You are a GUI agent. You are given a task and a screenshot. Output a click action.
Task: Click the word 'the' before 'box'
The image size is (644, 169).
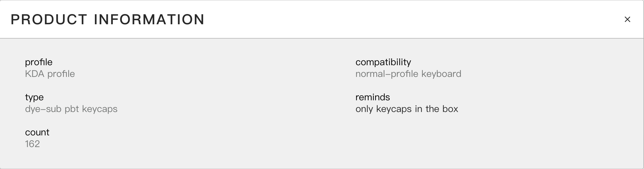click(432, 109)
